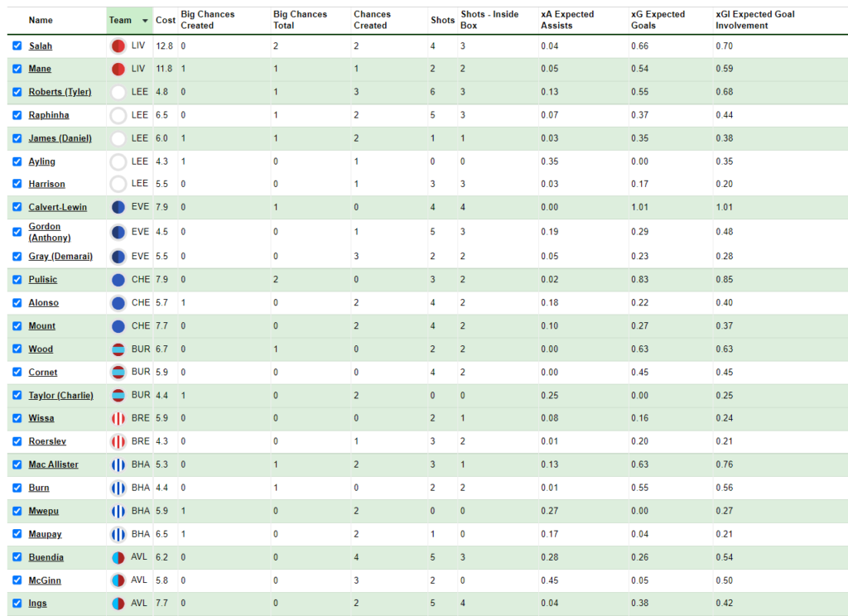Click the Chelsea badge next to Mount

(x=118, y=325)
